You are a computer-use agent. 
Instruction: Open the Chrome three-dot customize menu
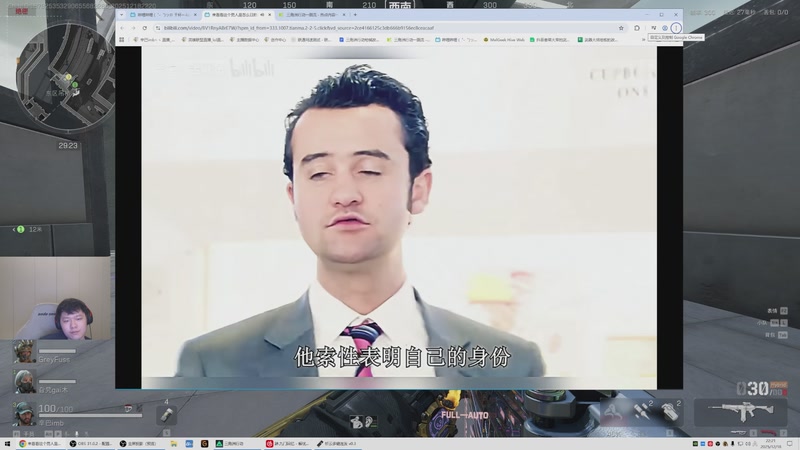(x=676, y=28)
